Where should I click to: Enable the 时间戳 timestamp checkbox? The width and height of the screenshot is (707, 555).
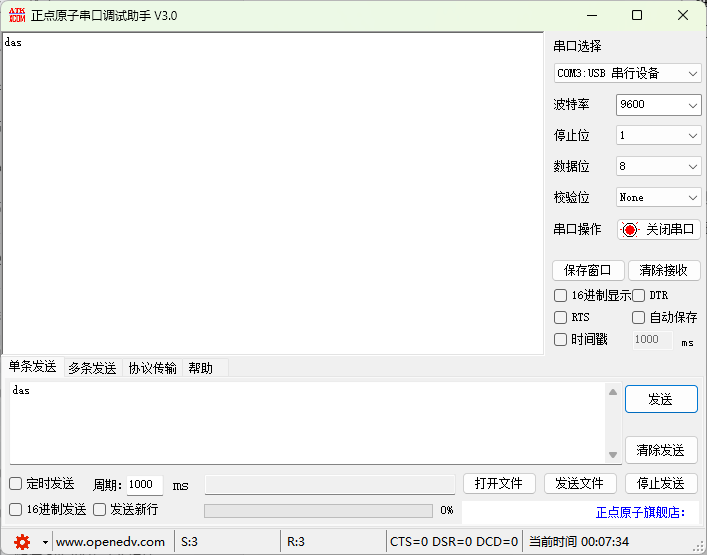[561, 339]
